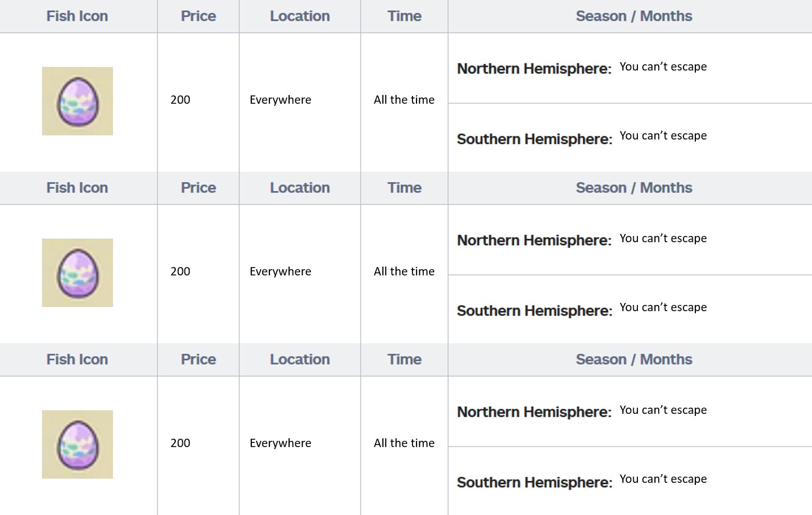Viewport: 812px width, 515px height.
Task: Click the topmost Season / Months header
Action: [634, 16]
